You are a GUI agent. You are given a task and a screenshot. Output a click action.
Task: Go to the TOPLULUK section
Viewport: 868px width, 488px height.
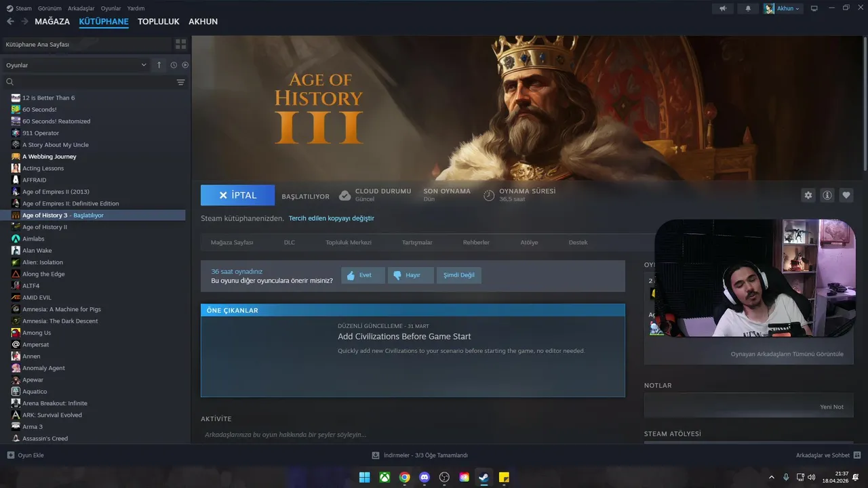[x=159, y=22]
